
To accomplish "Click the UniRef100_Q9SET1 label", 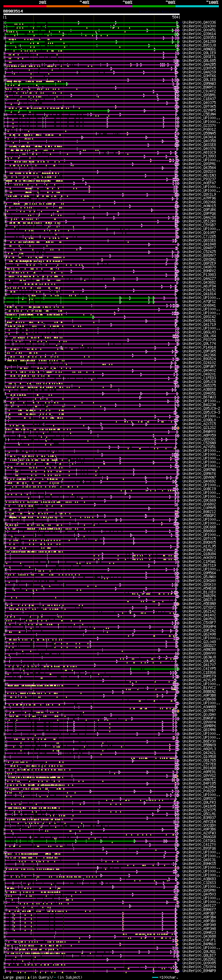I will point(199,57).
